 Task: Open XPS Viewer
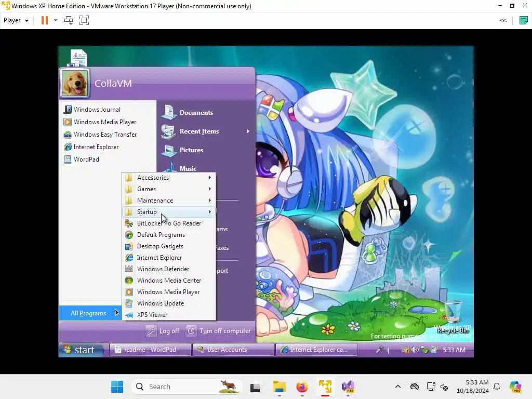click(169, 315)
